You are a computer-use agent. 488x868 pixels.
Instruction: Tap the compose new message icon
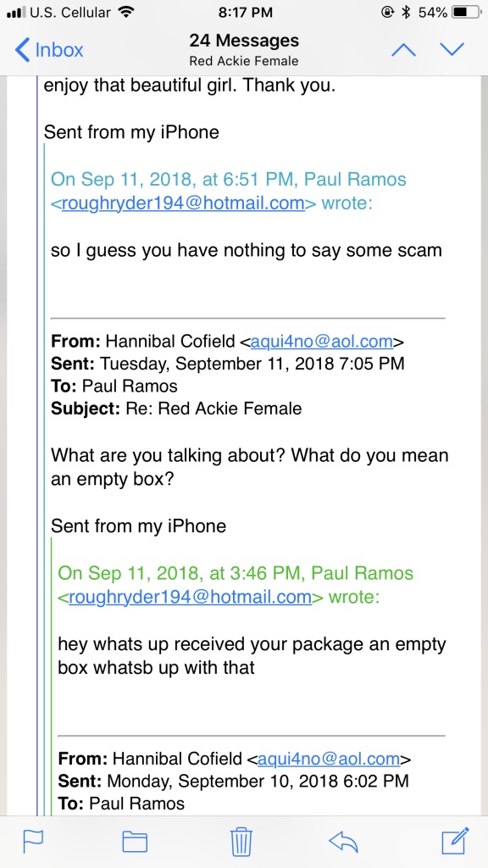click(455, 841)
